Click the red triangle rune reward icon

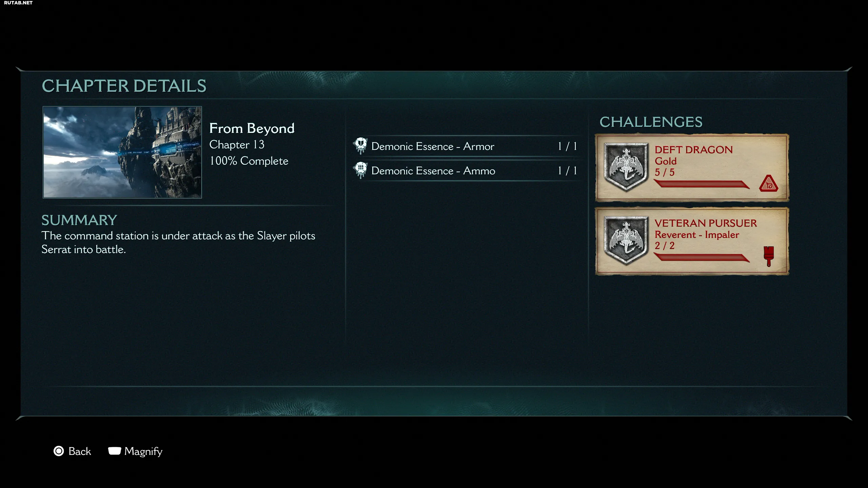768,184
